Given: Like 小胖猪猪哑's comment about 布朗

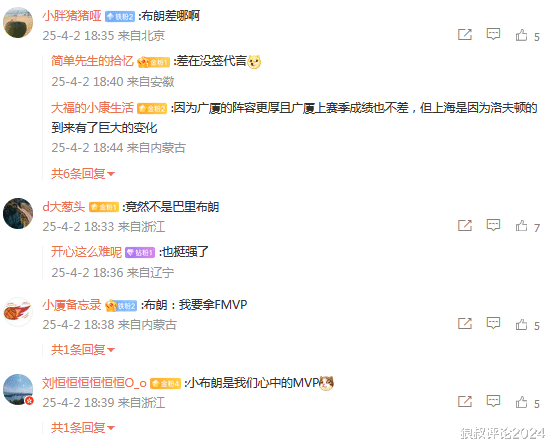Looking at the screenshot, I should coord(521,35).
